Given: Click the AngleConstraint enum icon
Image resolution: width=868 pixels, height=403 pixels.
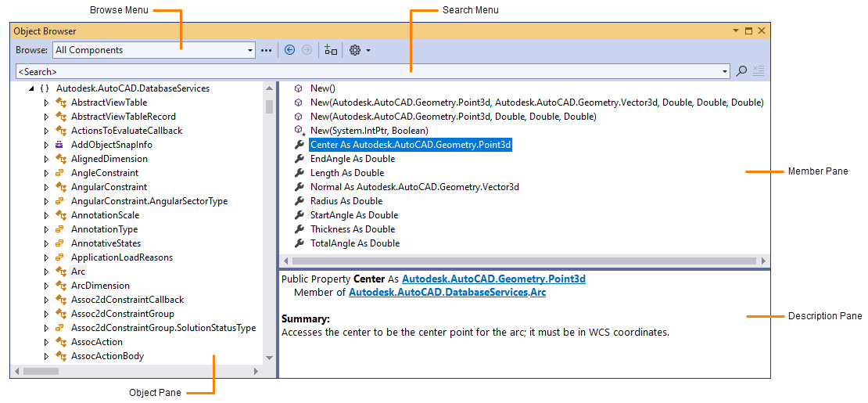Looking at the screenshot, I should pos(59,173).
